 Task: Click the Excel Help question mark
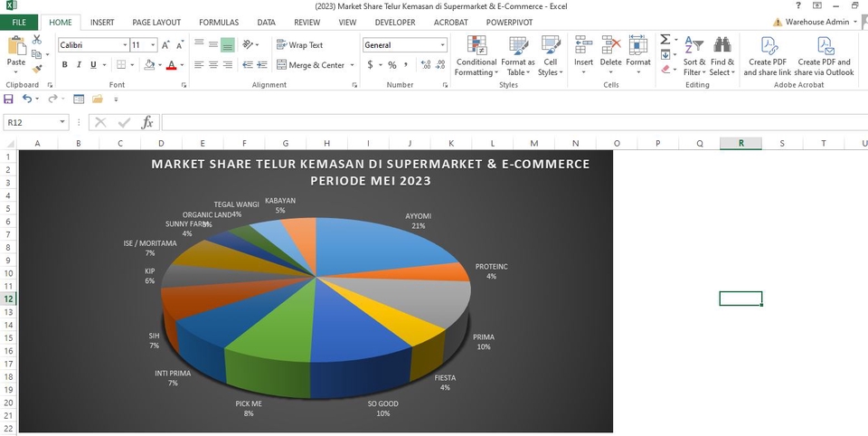coord(798,6)
